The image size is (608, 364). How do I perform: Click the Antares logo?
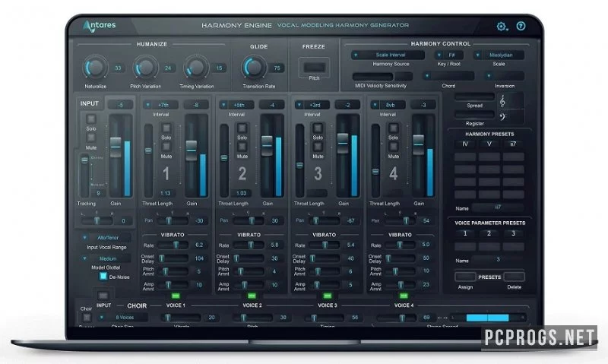100,26
